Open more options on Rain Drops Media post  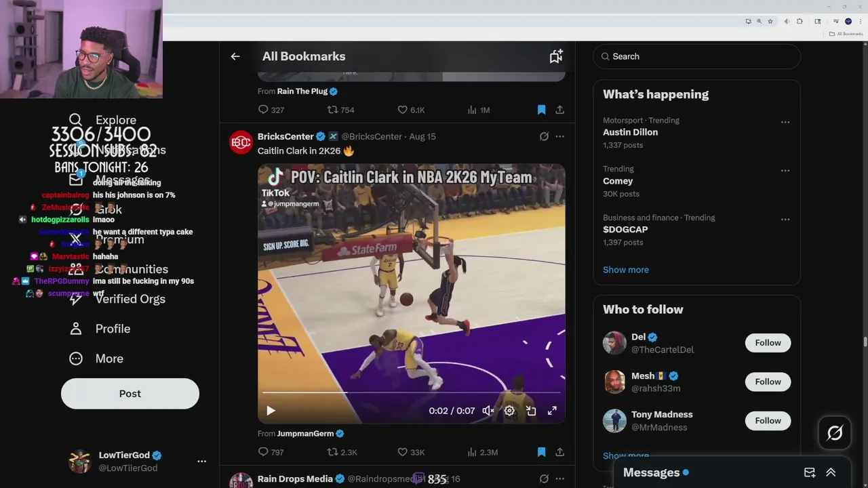tap(559, 479)
